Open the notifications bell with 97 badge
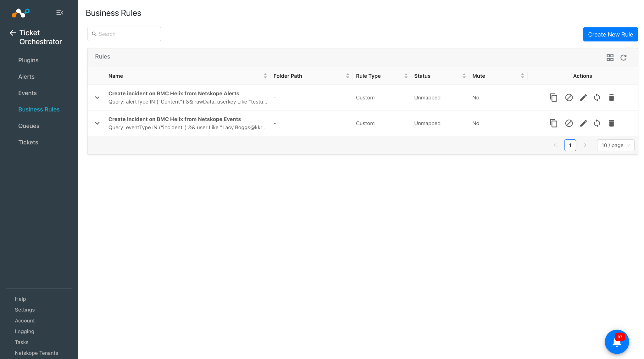The image size is (644, 359). tap(617, 342)
